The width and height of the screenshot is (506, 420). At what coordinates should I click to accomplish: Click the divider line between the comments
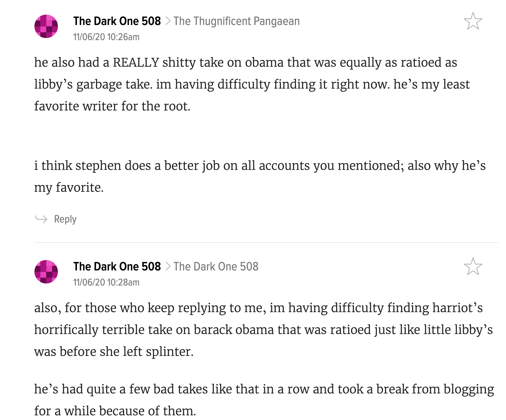click(x=266, y=243)
